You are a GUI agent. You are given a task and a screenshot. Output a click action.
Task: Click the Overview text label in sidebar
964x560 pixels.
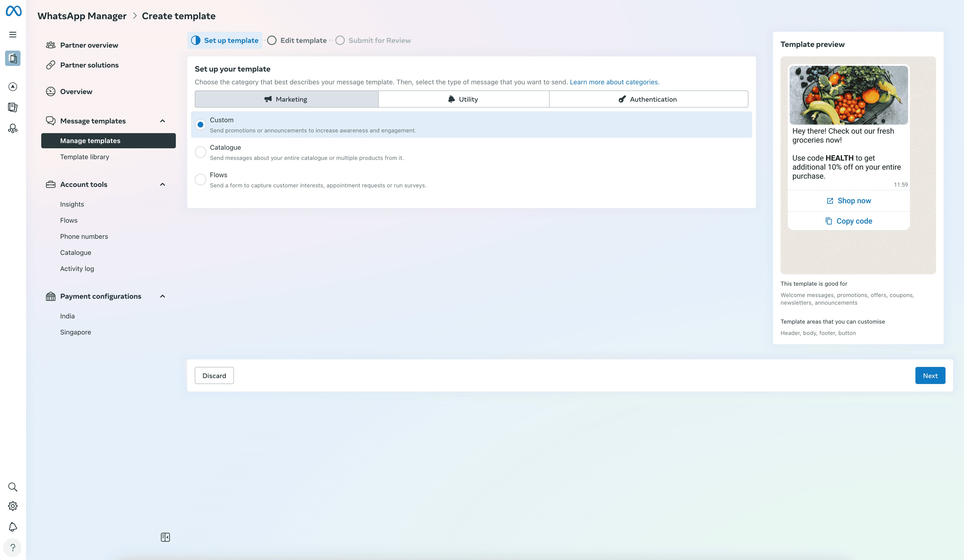76,91
